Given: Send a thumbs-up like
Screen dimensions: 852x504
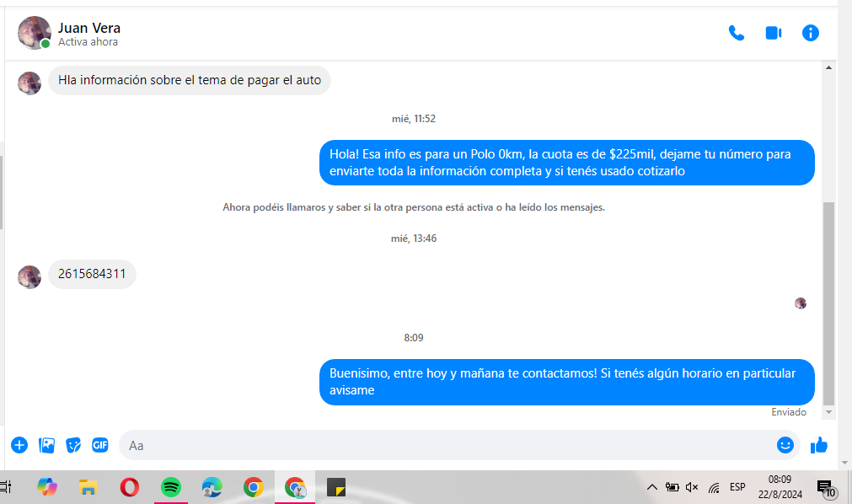Looking at the screenshot, I should click(819, 445).
